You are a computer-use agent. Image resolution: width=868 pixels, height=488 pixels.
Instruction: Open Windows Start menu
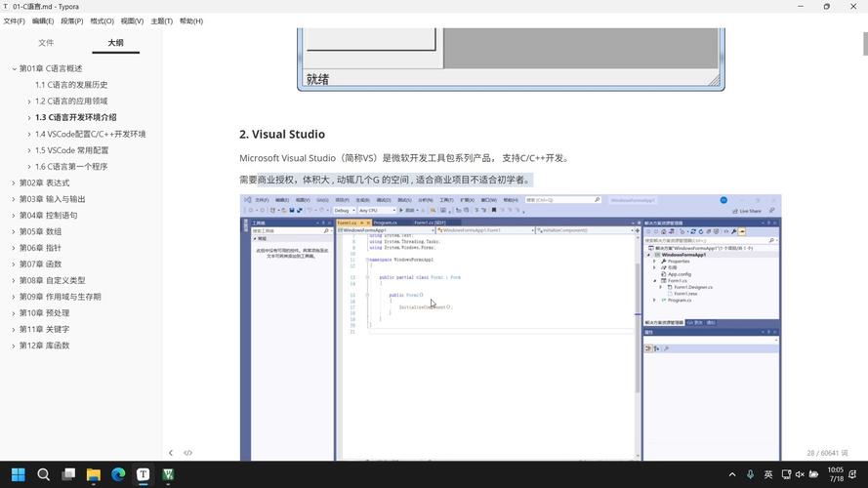click(18, 475)
